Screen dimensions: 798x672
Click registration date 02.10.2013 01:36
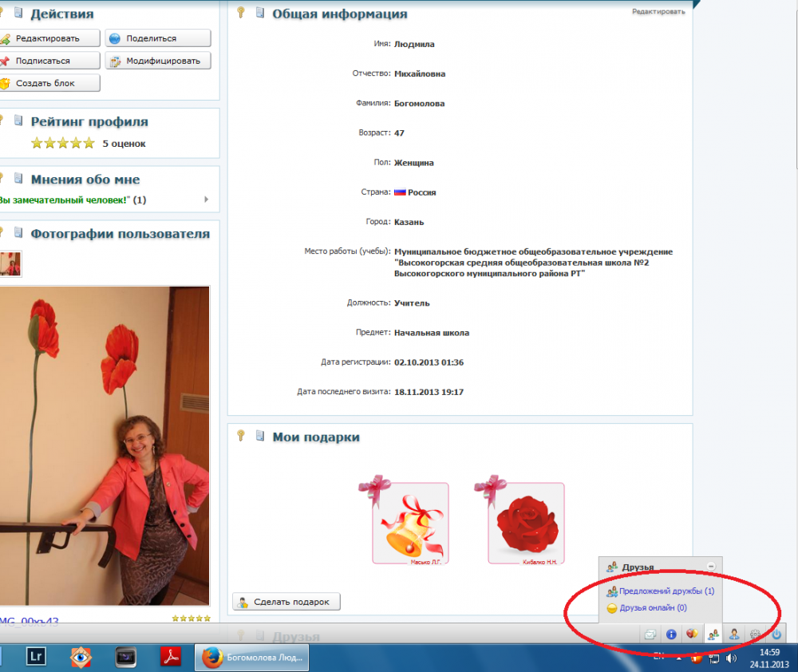429,362
